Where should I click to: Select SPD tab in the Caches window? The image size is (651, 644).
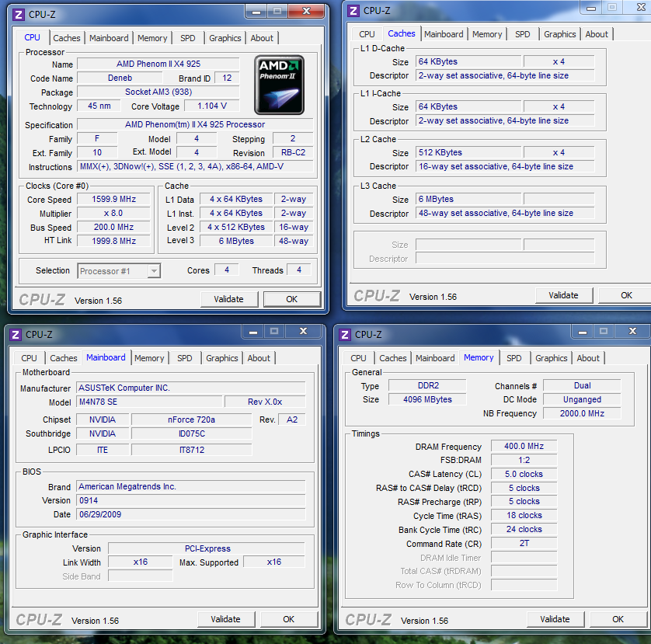pos(523,34)
